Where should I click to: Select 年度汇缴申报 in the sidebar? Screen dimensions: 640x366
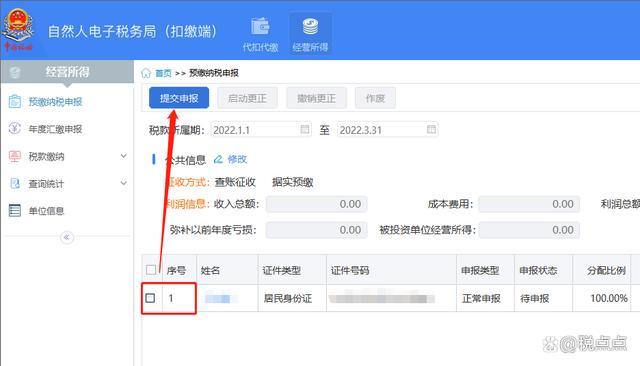pyautogui.click(x=56, y=129)
